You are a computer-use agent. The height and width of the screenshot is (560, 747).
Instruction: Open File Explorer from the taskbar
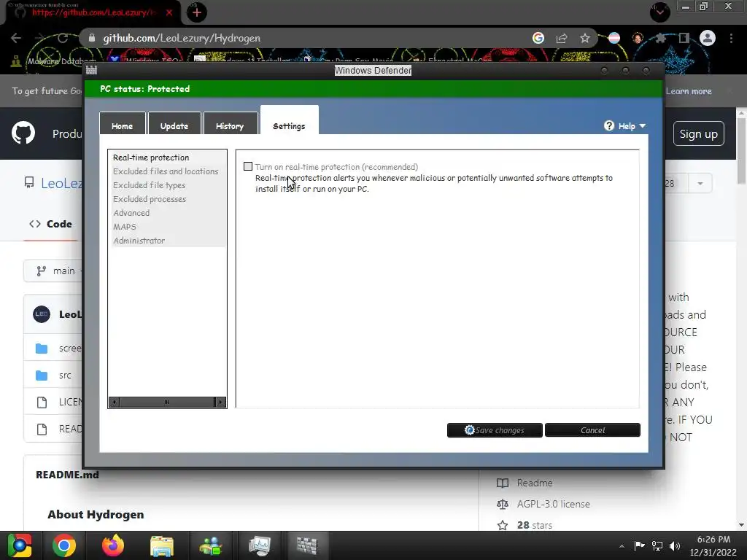[x=162, y=545]
